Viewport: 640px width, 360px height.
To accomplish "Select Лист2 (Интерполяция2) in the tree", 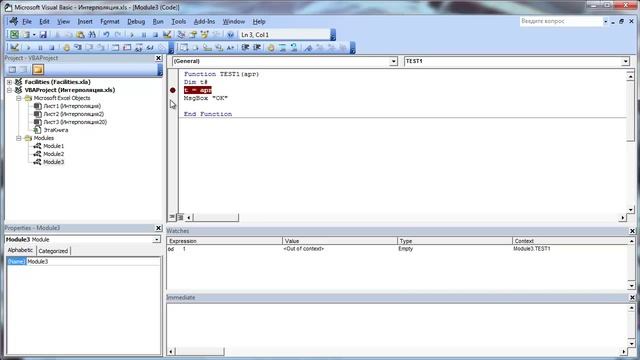I will click(73, 114).
